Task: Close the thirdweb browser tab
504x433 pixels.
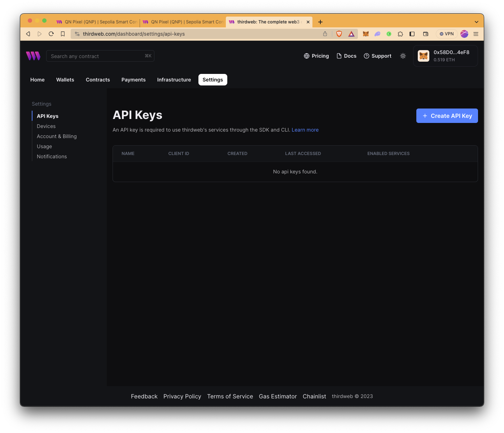Action: click(308, 22)
